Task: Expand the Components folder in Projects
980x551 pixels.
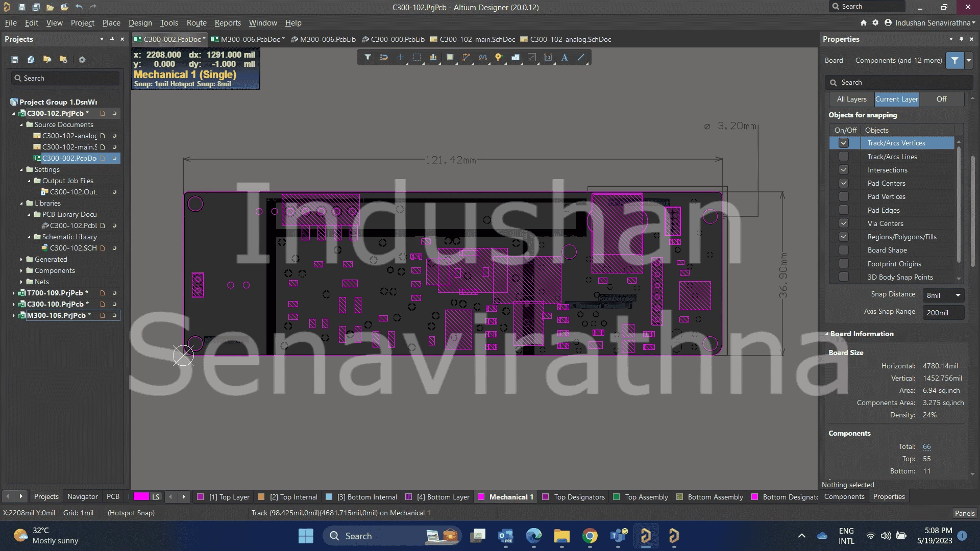Action: (x=21, y=271)
